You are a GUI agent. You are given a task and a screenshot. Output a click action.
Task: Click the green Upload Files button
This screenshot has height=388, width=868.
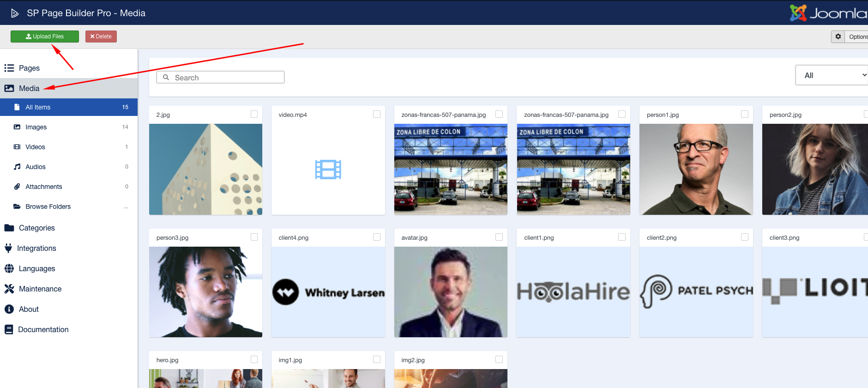(x=45, y=36)
